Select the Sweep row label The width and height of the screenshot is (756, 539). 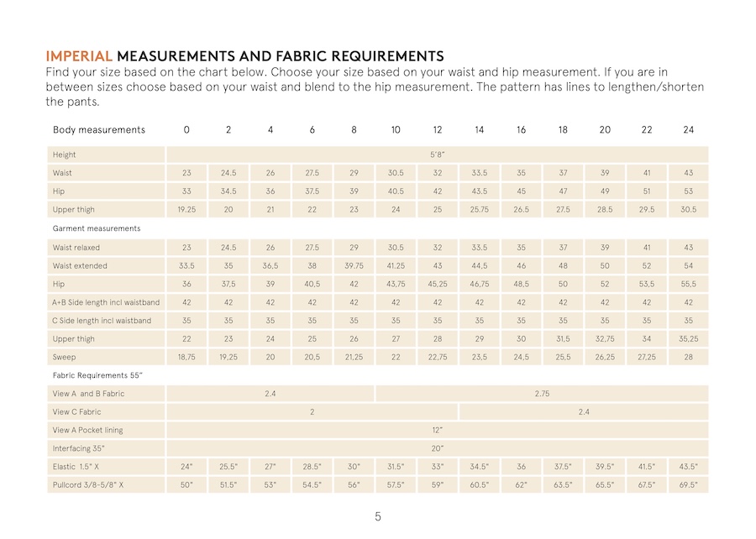tap(65, 358)
